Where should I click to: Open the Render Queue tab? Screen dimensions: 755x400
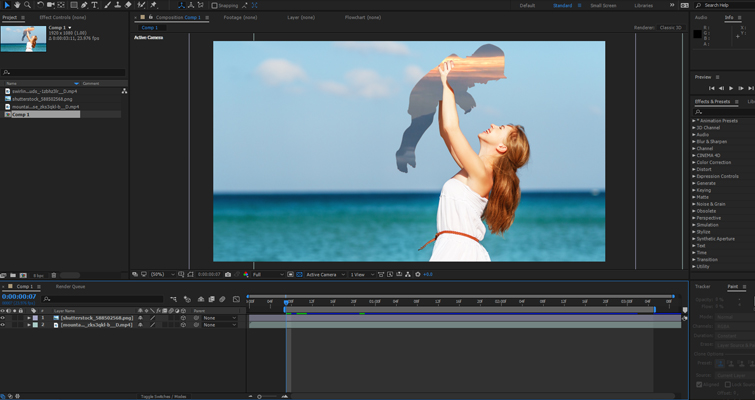(70, 286)
